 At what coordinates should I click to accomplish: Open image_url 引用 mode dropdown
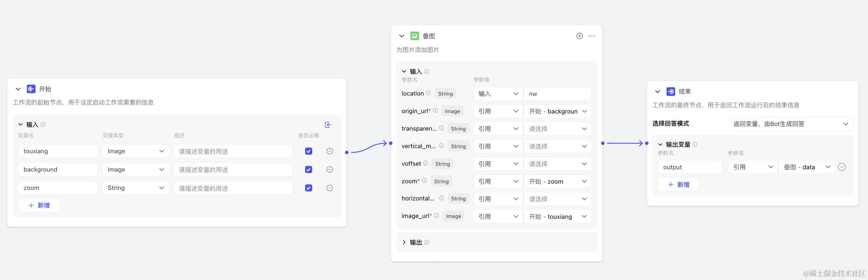pyautogui.click(x=498, y=216)
